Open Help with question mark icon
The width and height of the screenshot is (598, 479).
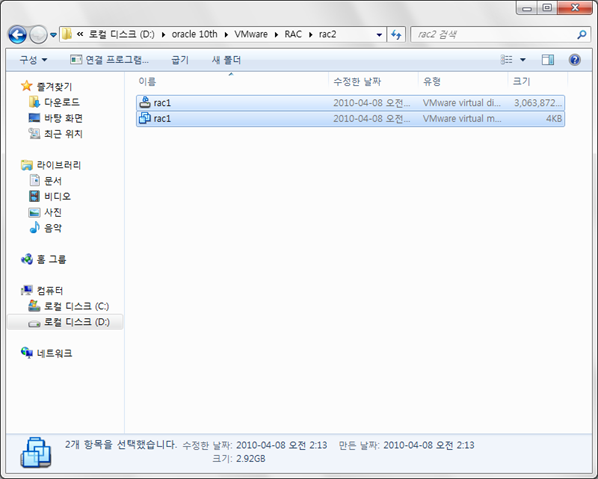point(574,59)
